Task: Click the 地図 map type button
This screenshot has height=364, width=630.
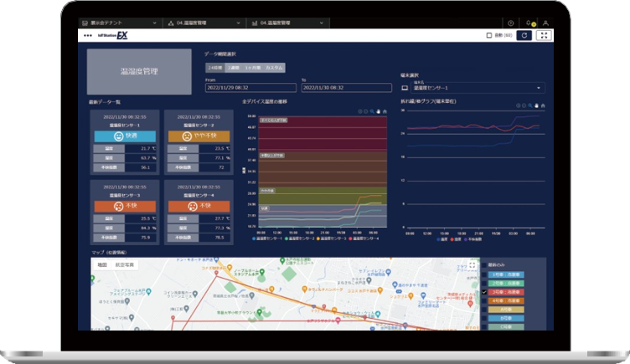Action: coord(102,264)
